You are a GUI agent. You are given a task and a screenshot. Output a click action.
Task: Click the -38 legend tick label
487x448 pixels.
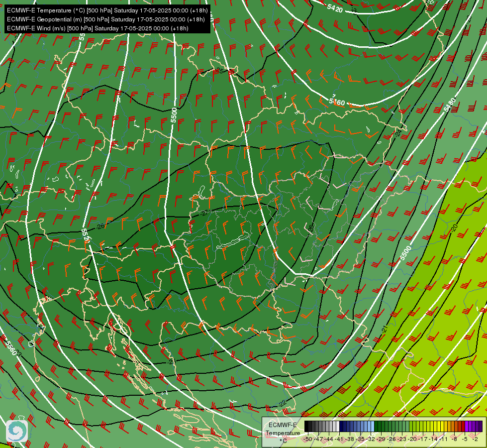(350, 439)
